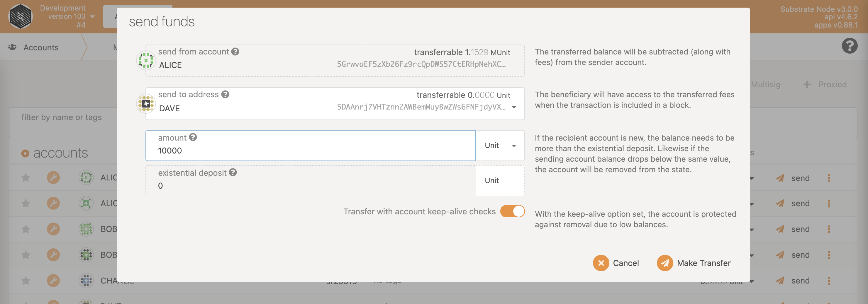Open more options menu on first ALICE row

(829, 178)
